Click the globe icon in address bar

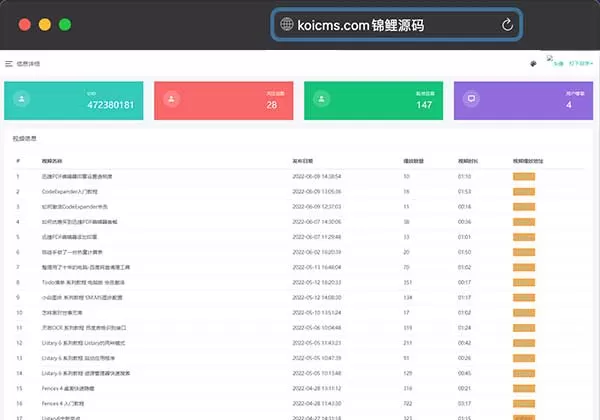click(x=287, y=24)
